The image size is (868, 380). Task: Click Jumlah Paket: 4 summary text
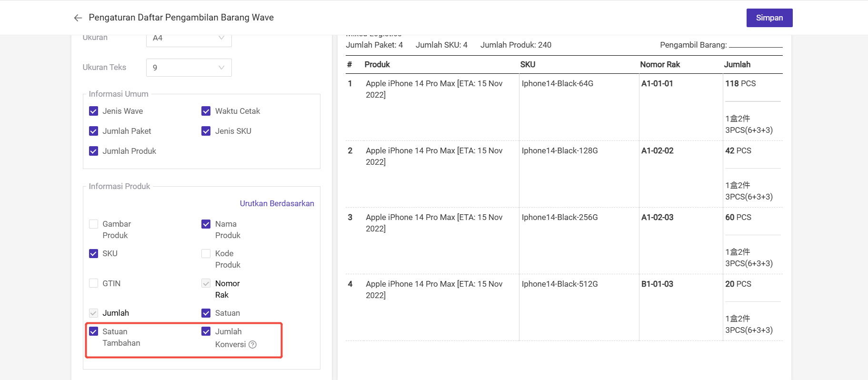coord(374,45)
